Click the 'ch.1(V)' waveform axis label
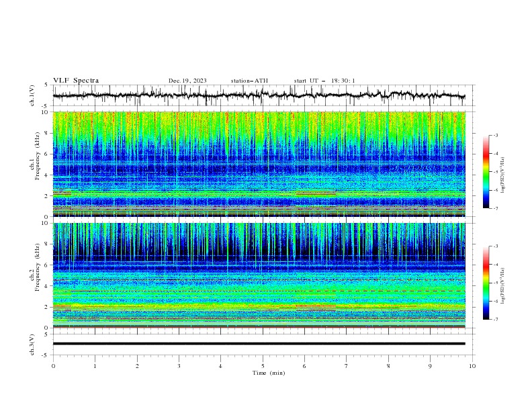 pos(32,95)
